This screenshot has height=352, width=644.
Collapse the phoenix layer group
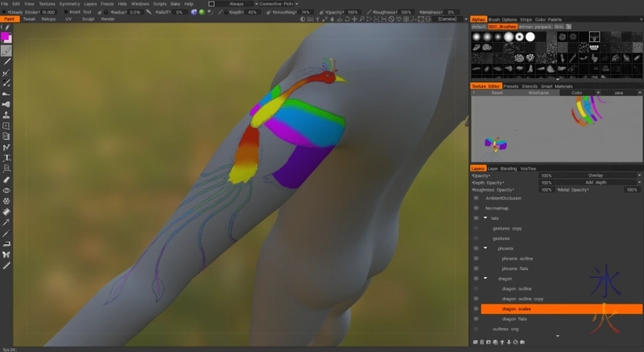[485, 248]
